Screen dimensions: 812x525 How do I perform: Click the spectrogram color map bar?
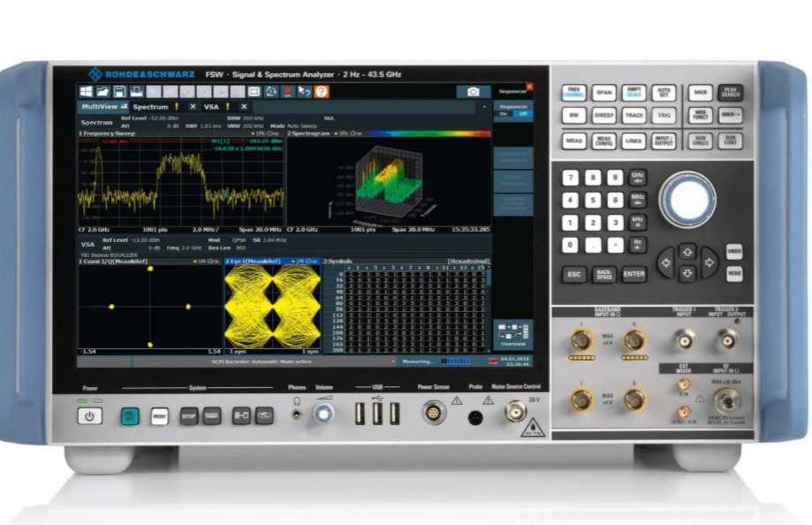[429, 133]
